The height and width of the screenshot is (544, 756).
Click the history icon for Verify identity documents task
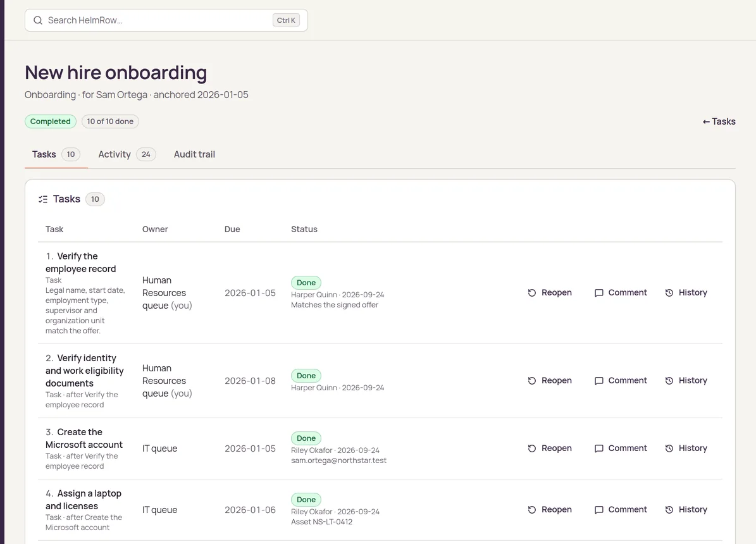tap(669, 381)
